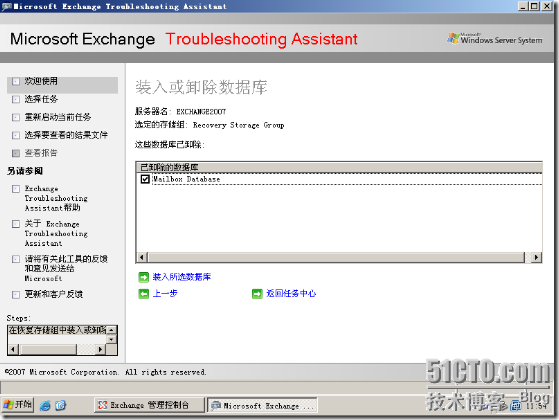
Task: Select the step 在恢复存储组中装入或卸除 in Steps
Action: (x=57, y=330)
